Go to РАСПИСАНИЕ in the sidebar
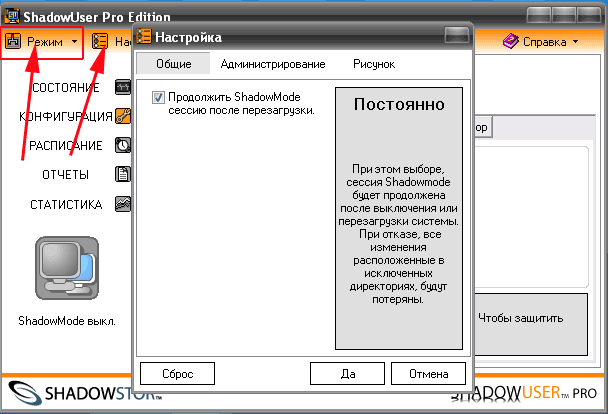 tap(66, 146)
